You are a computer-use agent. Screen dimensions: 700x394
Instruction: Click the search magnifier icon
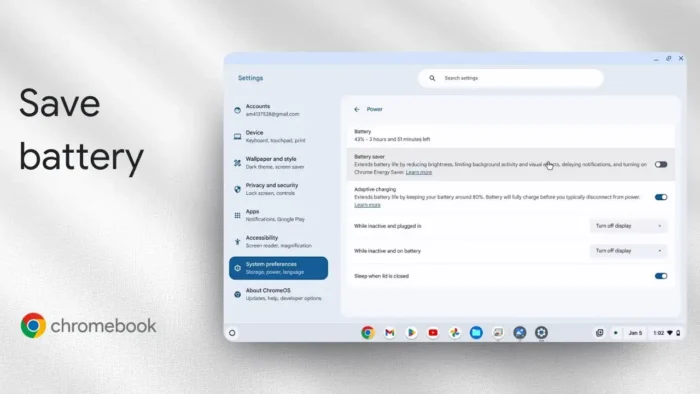(x=432, y=78)
